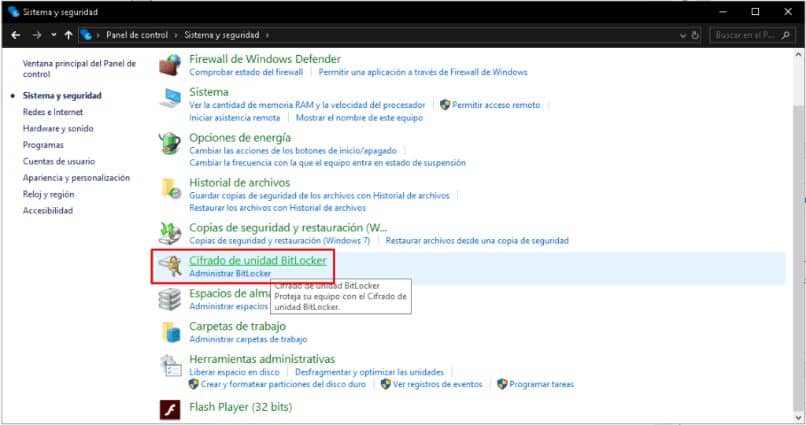806x425 pixels.
Task: Click Guardar copias de seguridad con Historial
Action: tap(319, 196)
